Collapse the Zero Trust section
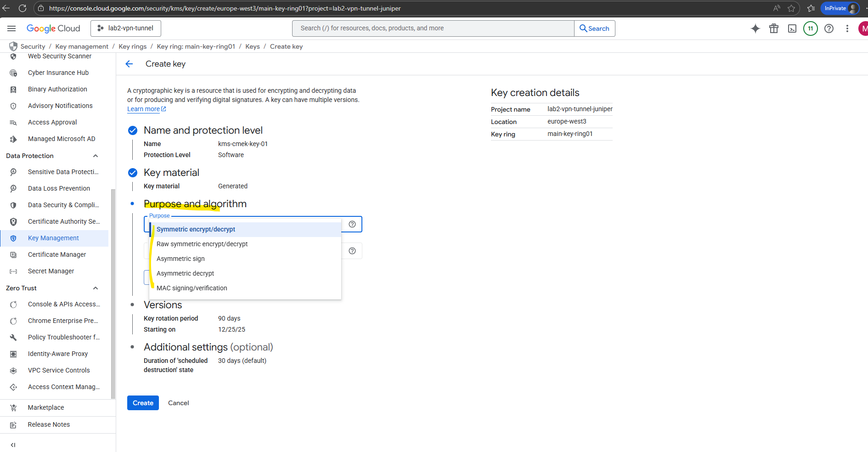 click(x=96, y=288)
